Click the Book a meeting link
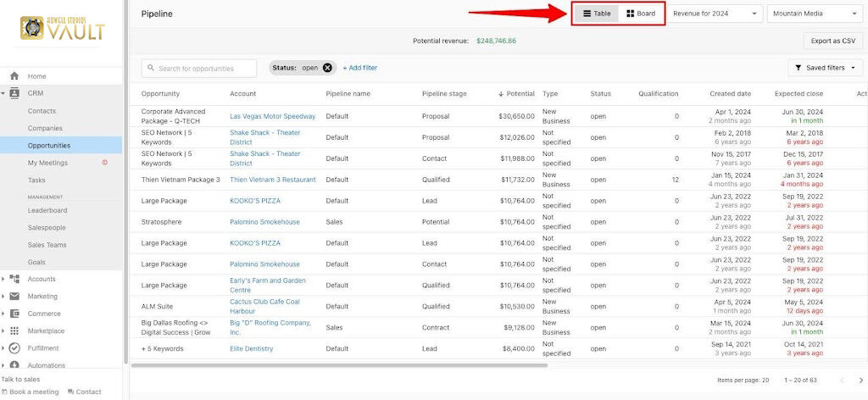 pyautogui.click(x=34, y=392)
